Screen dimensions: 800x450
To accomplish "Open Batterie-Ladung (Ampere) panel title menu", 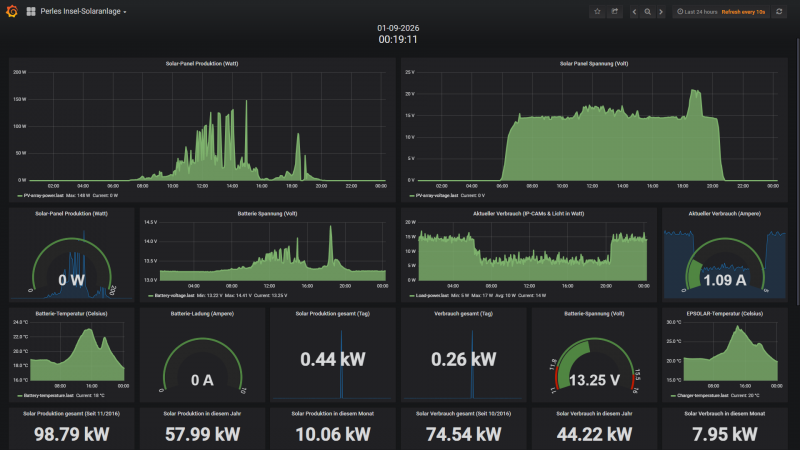I will [x=202, y=314].
